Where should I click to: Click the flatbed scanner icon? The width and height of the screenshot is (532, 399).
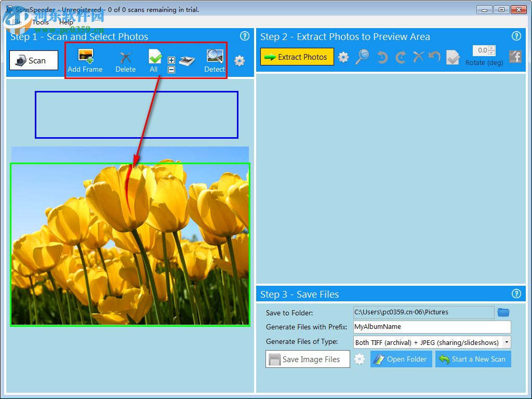click(x=187, y=61)
